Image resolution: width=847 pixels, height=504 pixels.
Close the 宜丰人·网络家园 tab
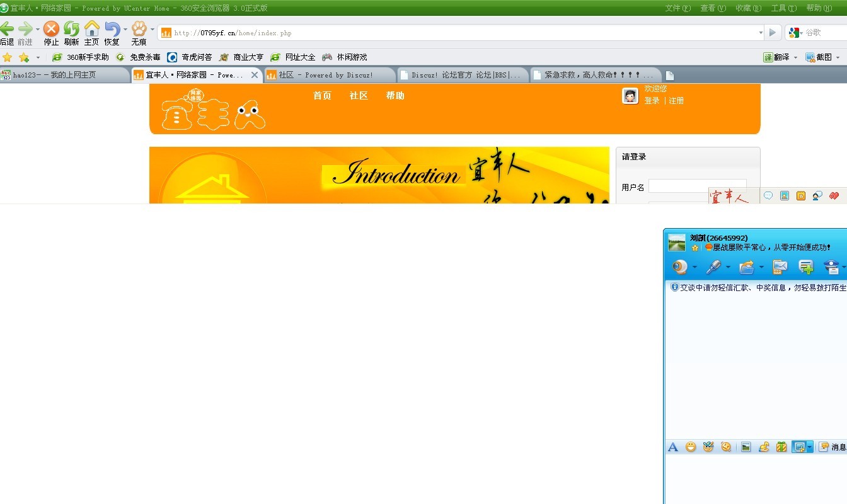coord(255,75)
